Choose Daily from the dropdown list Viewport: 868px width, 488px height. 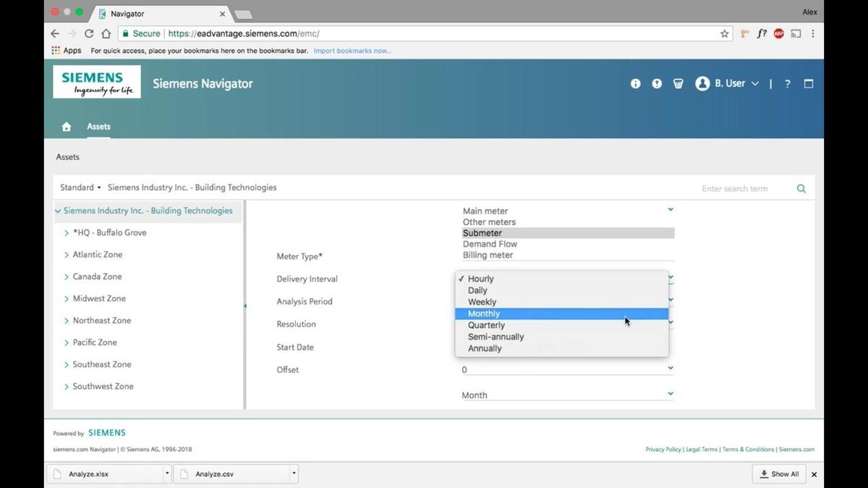[x=561, y=290]
